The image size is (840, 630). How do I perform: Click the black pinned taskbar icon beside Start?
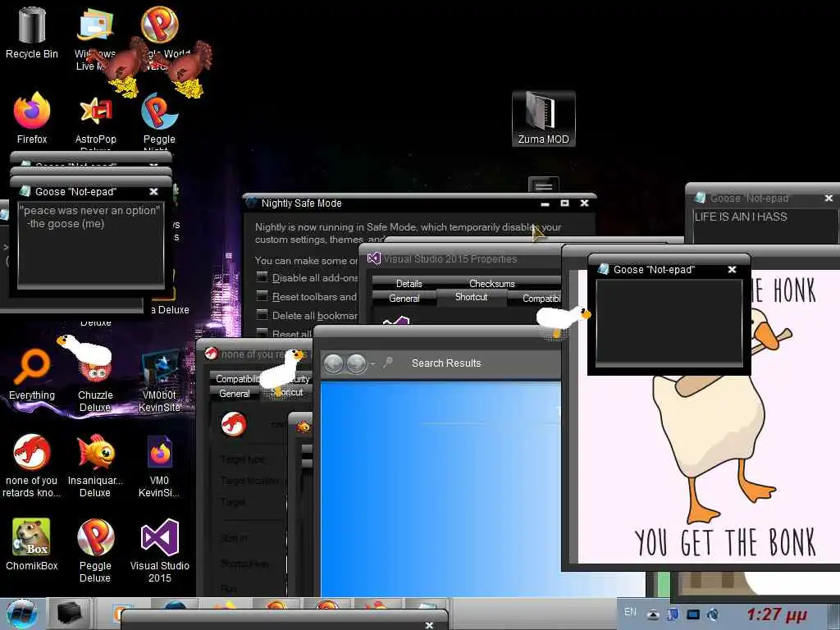(x=69, y=614)
